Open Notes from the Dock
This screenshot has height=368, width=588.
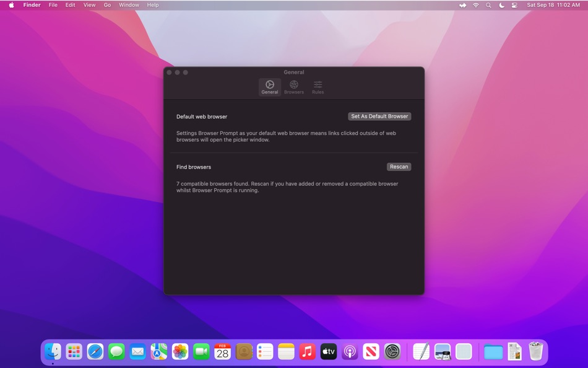coord(286,352)
